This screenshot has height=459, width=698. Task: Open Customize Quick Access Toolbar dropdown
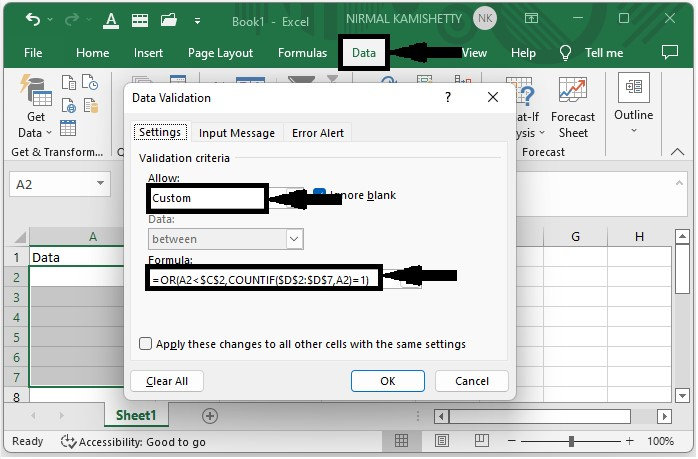click(197, 21)
